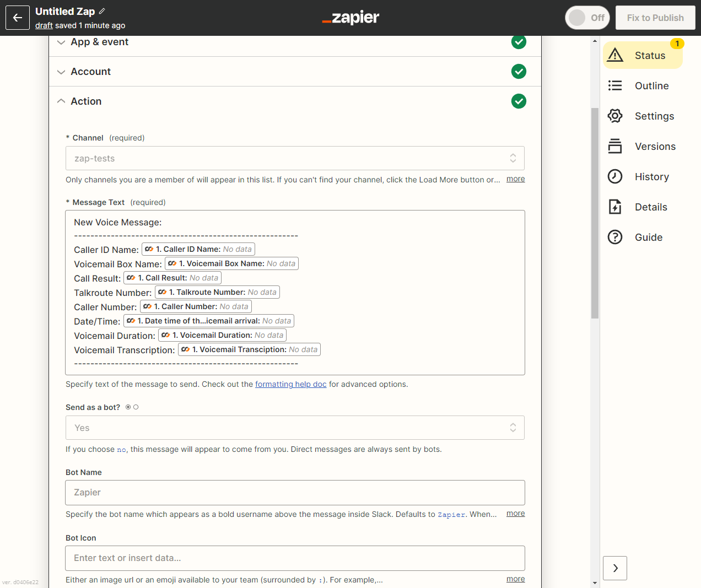Click the Message Text editor on New Voice Message
701x588 pixels.
pyautogui.click(x=295, y=293)
